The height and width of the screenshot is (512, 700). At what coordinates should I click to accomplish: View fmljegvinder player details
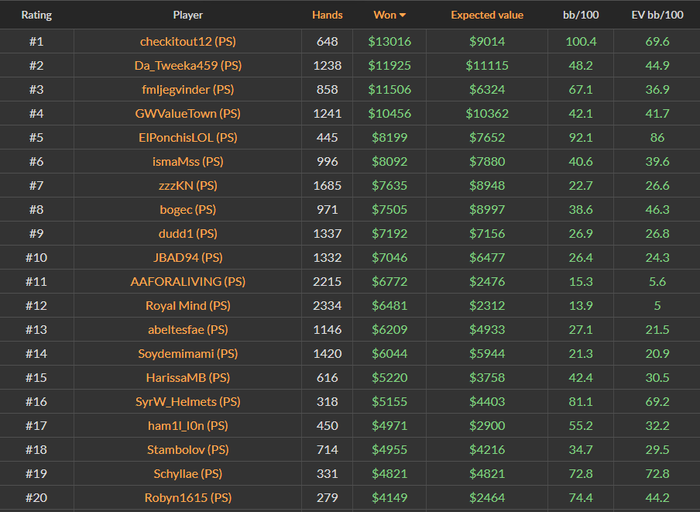(x=188, y=89)
